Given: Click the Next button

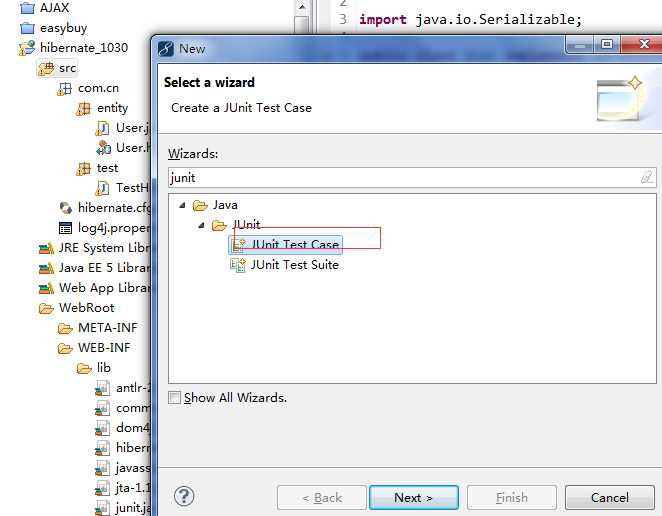Looking at the screenshot, I should pyautogui.click(x=414, y=497).
